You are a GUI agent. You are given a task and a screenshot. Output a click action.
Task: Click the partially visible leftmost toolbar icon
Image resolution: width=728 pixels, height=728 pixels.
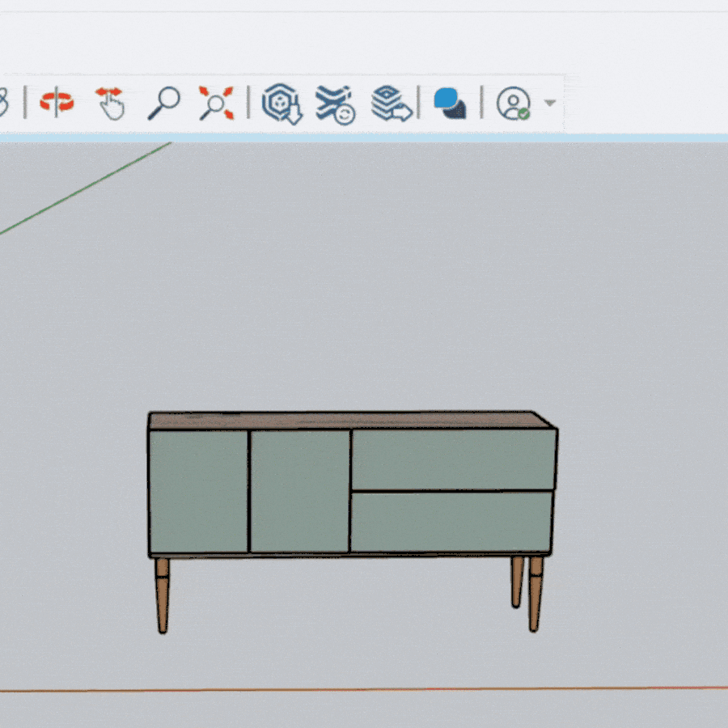coord(3,104)
